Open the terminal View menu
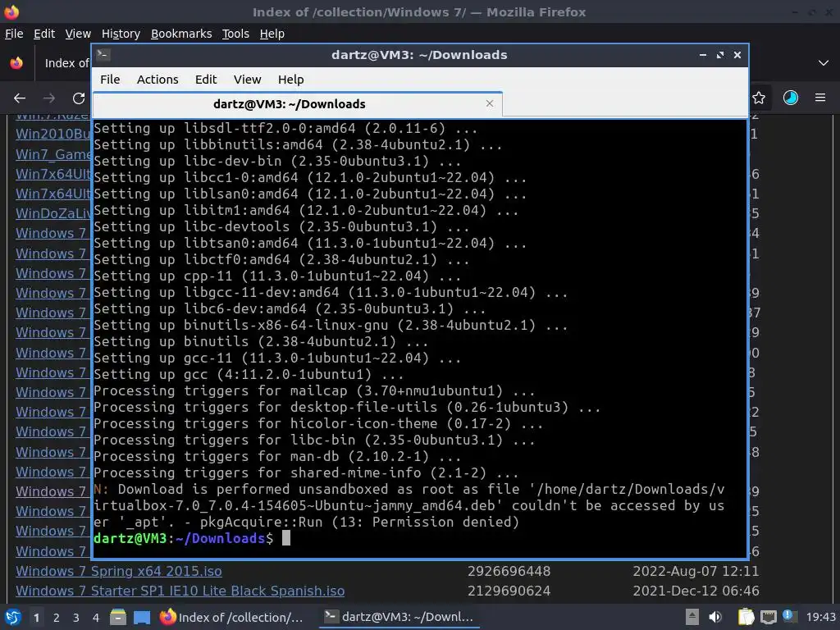This screenshot has height=630, width=840. (x=247, y=80)
